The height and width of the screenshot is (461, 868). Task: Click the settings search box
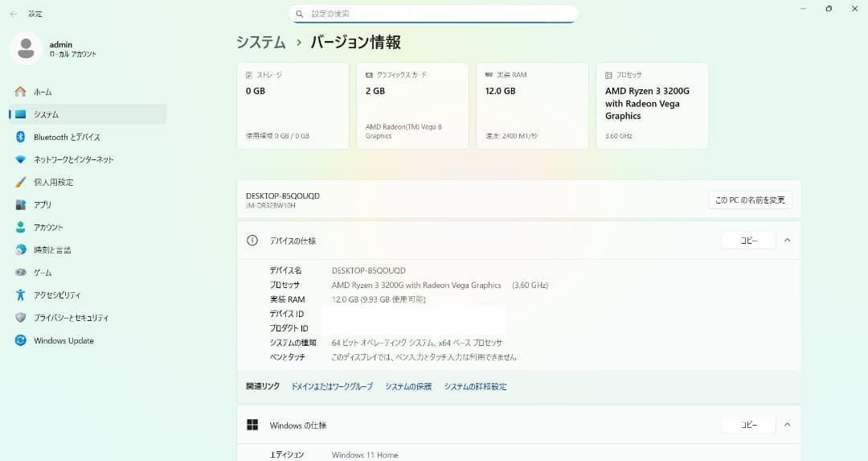433,14
